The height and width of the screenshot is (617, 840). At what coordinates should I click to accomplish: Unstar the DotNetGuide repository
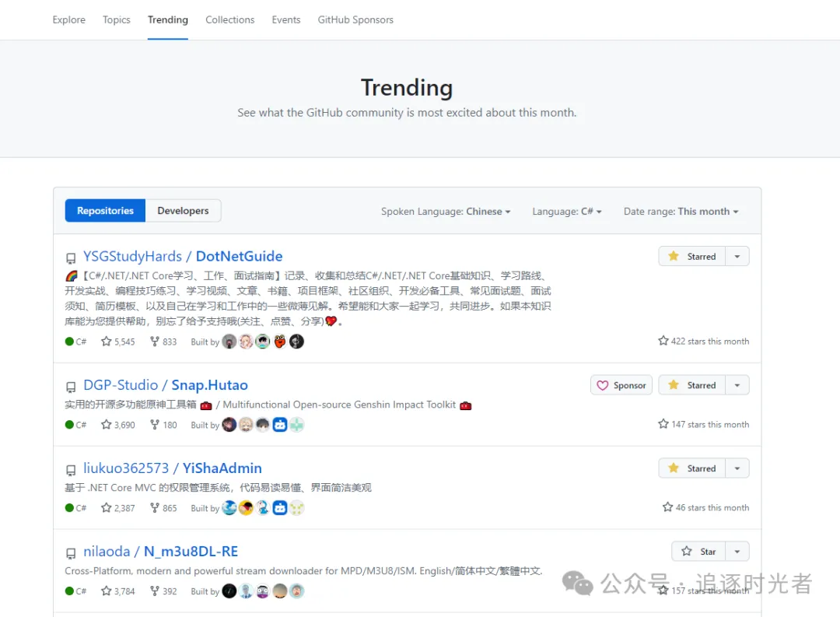(691, 256)
